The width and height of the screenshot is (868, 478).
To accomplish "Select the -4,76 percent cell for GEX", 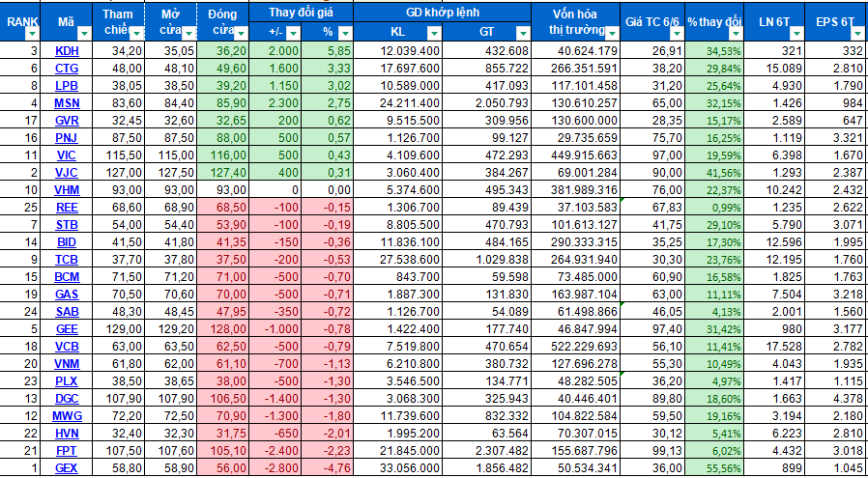I will point(328,468).
